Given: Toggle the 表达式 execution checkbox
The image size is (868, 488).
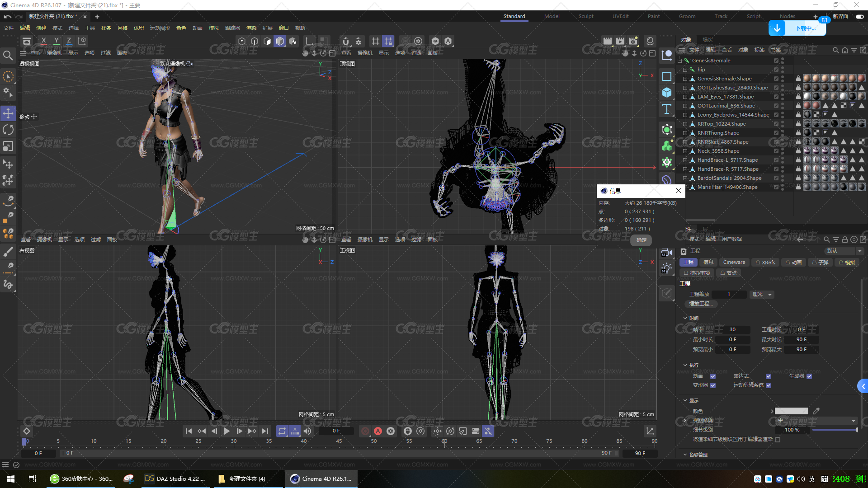Looking at the screenshot, I should [769, 376].
